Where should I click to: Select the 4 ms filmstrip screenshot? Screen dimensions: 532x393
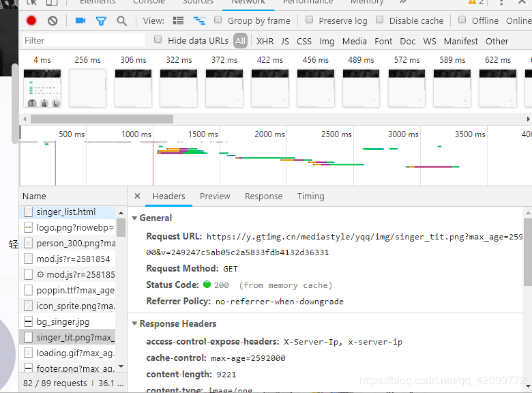point(42,88)
